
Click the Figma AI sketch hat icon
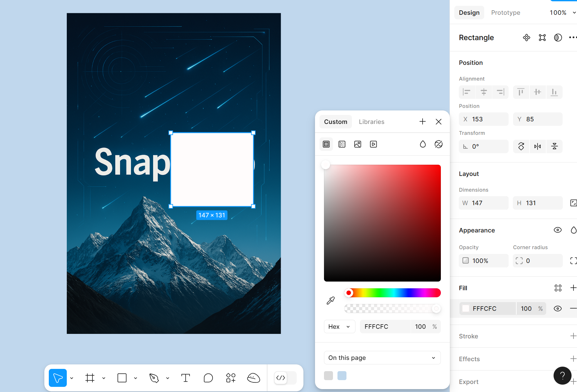click(x=254, y=378)
